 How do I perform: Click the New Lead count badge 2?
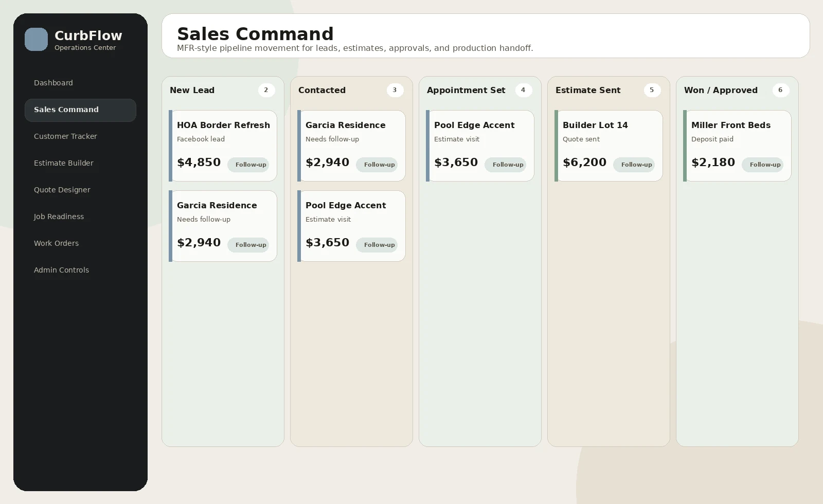pos(266,90)
